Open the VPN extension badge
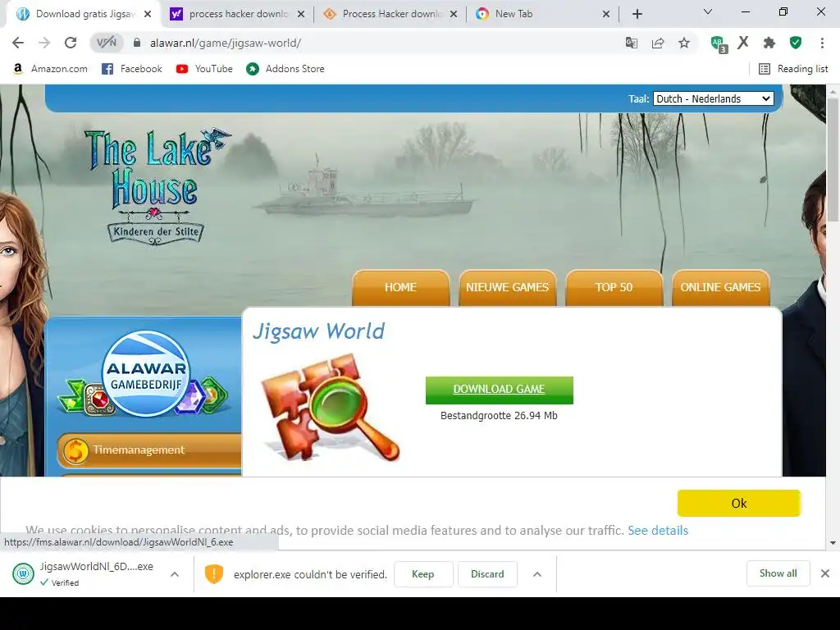The image size is (840, 630). click(x=107, y=43)
